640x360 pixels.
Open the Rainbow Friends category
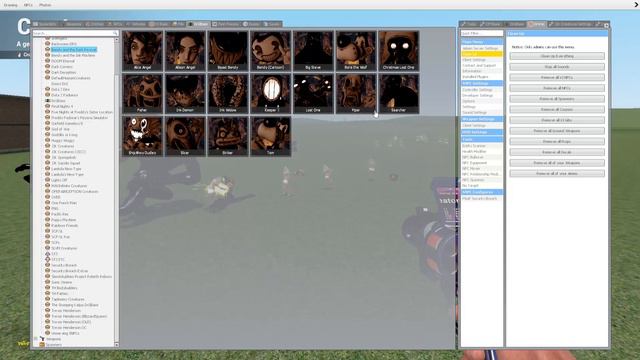[64, 225]
